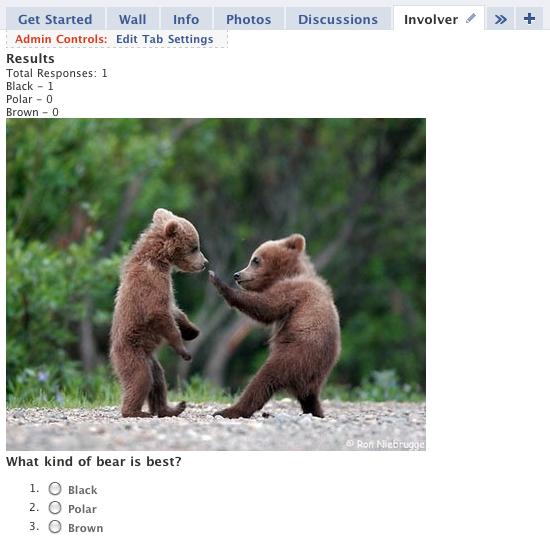Click the Black option label text
550x539 pixels.
[82, 490]
